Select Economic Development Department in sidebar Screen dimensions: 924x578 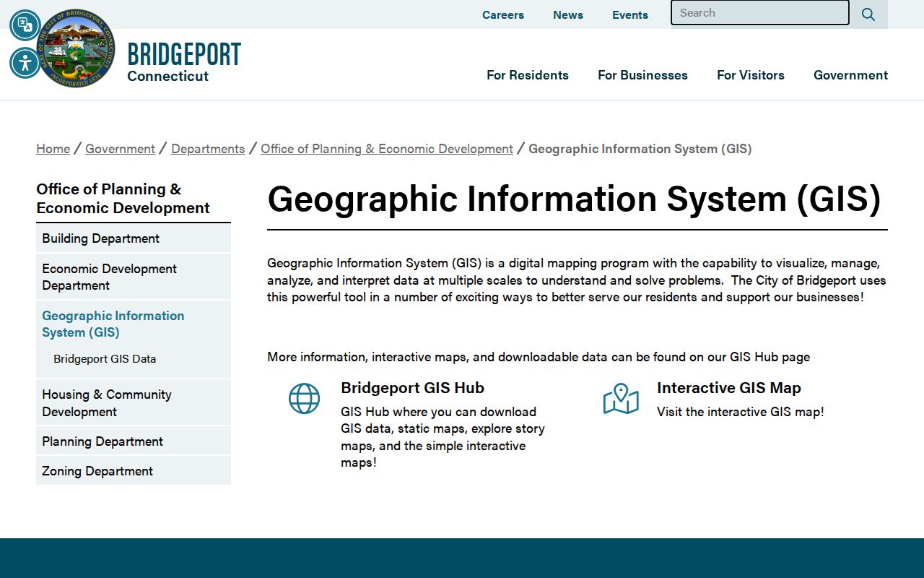point(134,277)
